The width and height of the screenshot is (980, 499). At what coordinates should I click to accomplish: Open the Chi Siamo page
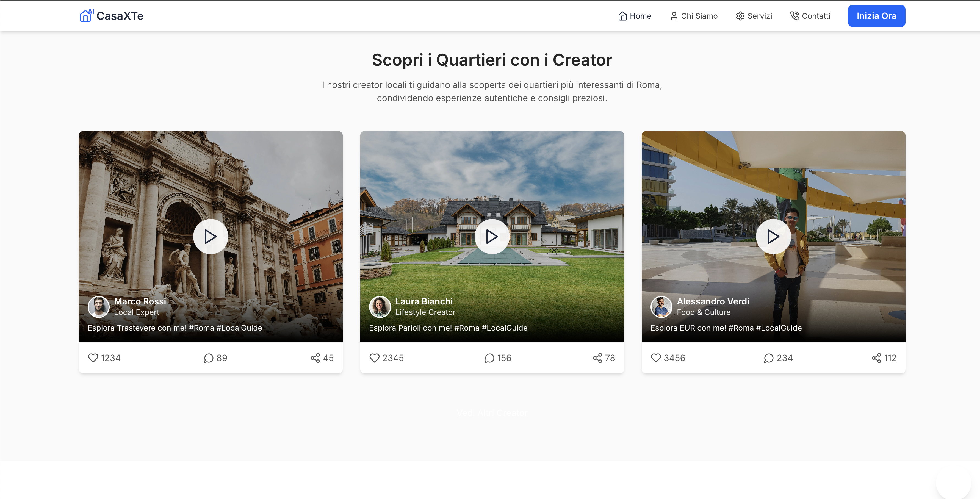point(694,16)
